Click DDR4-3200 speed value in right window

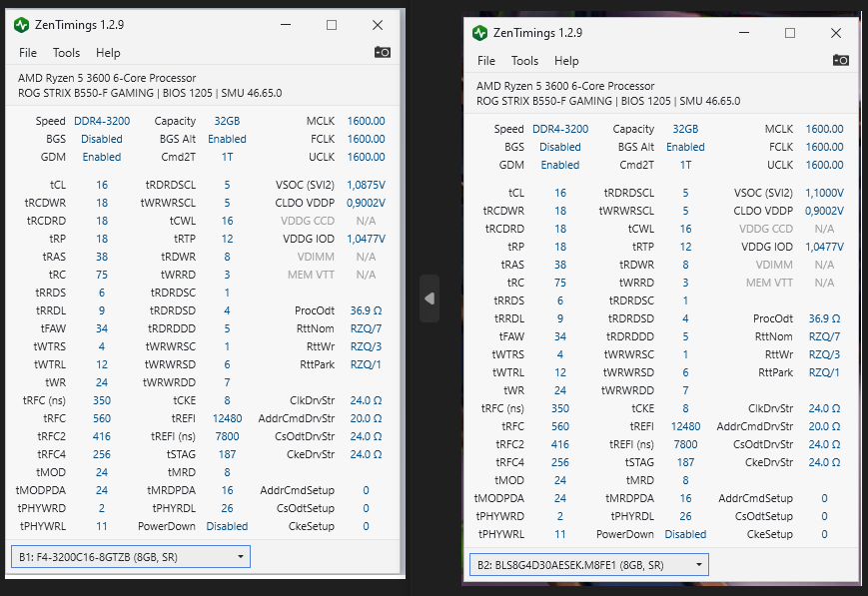pos(560,129)
